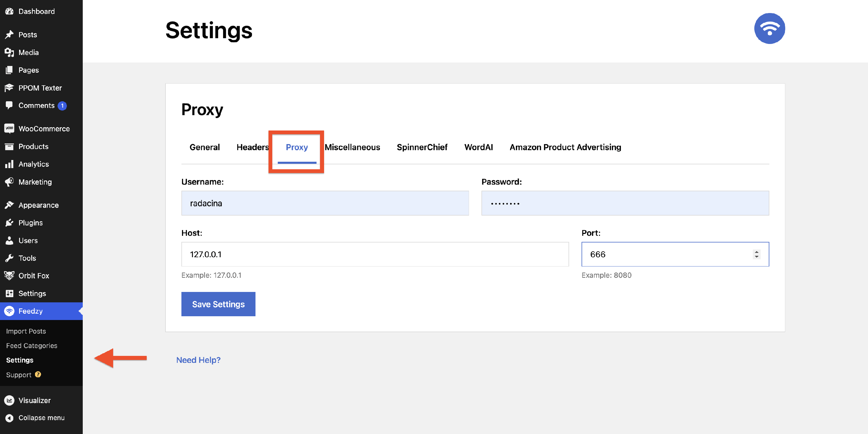868x434 pixels.
Task: Click into the Host input field
Action: click(x=375, y=254)
